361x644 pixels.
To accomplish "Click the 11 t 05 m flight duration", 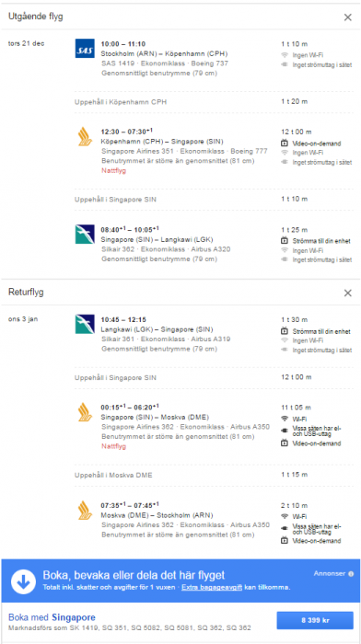I will coord(296,408).
